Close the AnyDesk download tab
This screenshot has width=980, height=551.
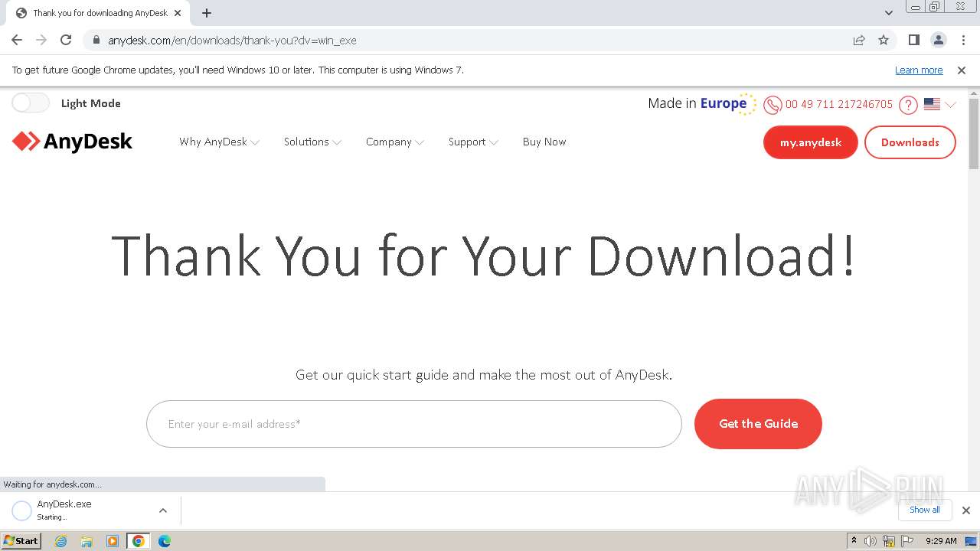[x=178, y=13]
